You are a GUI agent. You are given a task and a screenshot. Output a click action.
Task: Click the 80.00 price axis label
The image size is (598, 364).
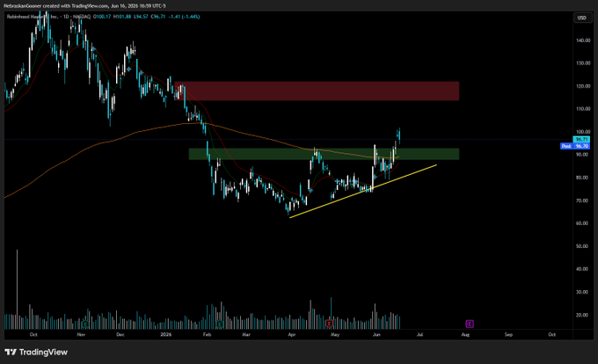(582, 178)
